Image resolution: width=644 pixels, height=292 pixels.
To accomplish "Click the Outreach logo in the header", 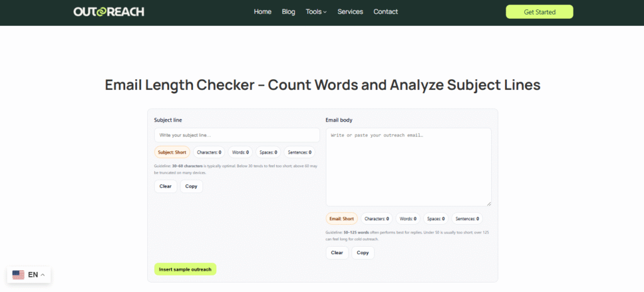I will click(109, 11).
